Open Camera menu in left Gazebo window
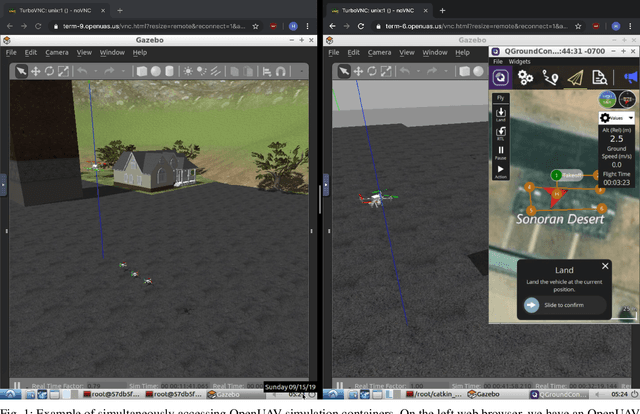 (x=57, y=52)
